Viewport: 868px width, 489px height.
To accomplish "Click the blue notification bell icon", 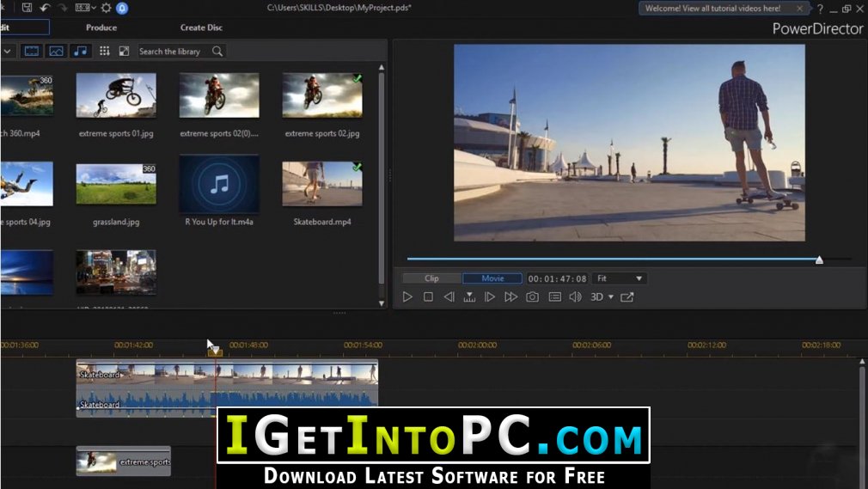I will (x=122, y=8).
